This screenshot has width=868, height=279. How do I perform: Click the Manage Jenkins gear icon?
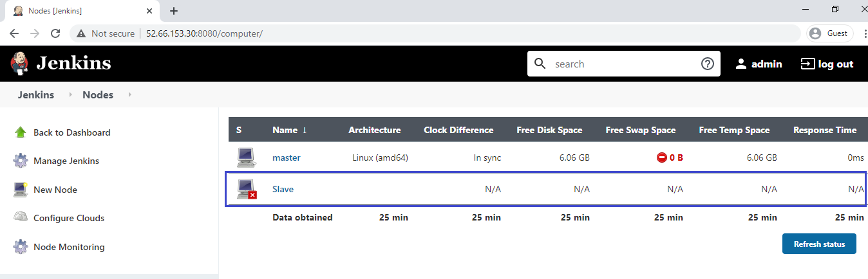[21, 161]
